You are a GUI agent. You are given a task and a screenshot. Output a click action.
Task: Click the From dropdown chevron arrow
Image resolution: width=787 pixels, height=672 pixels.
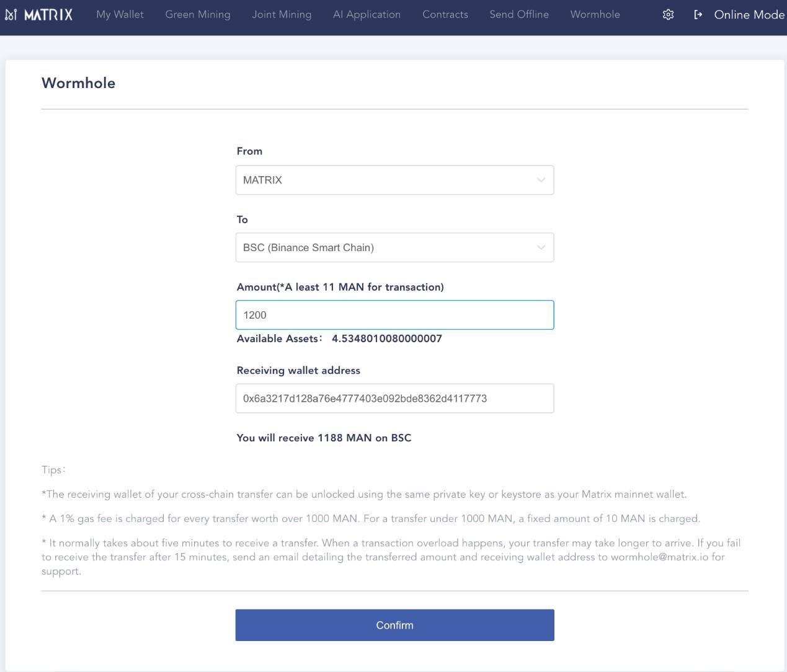click(541, 180)
